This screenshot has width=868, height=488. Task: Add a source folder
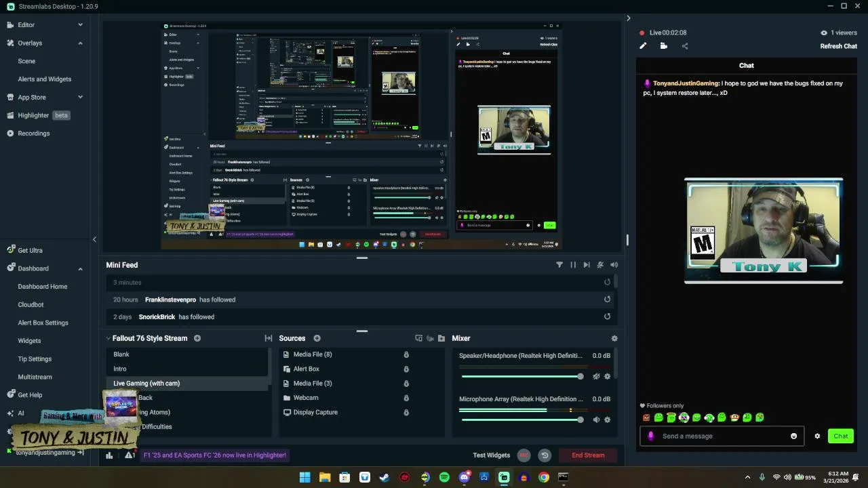click(x=441, y=338)
